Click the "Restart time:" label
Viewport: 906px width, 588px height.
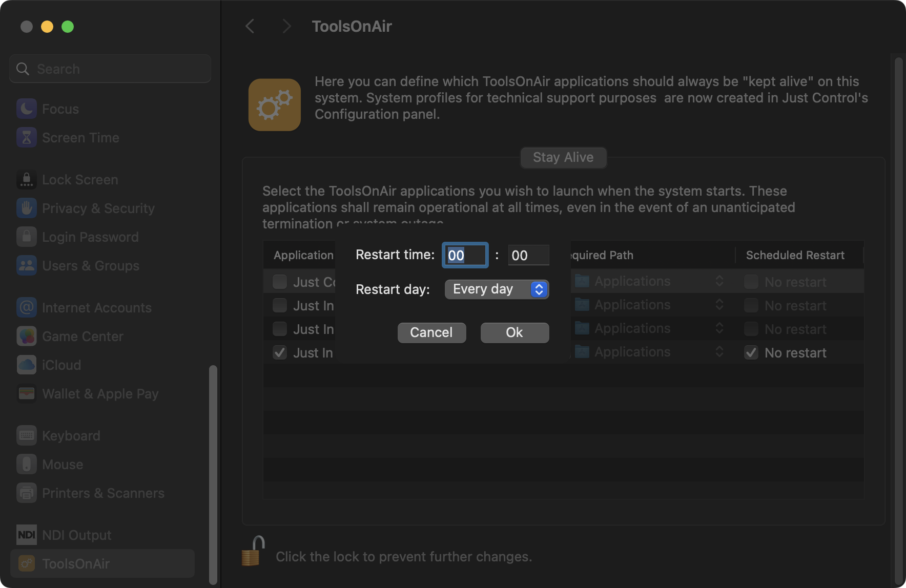tap(395, 255)
